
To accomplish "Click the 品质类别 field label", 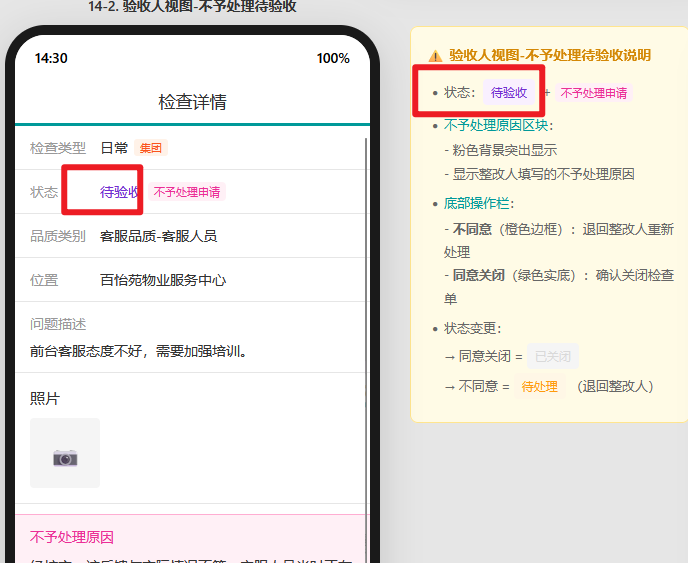I will (x=57, y=236).
